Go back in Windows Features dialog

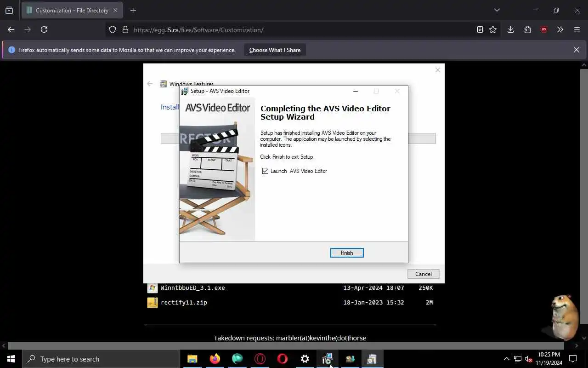click(x=150, y=84)
